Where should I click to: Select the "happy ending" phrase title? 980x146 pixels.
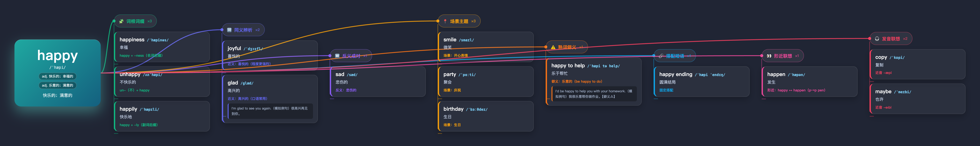pos(676,75)
